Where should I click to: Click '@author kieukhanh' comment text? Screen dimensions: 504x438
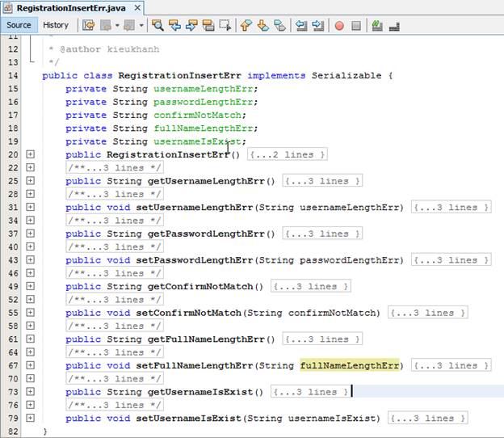pyautogui.click(x=110, y=49)
